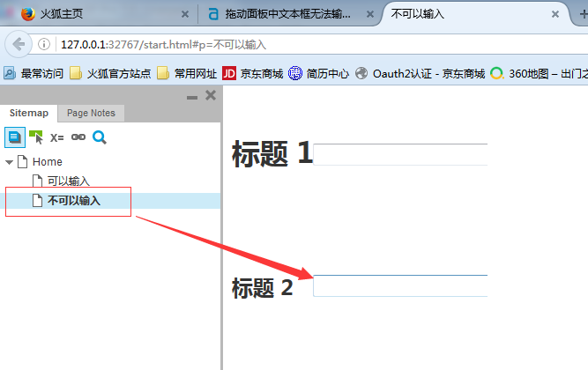Switch to the 火狐主页 browser tab

101,14
